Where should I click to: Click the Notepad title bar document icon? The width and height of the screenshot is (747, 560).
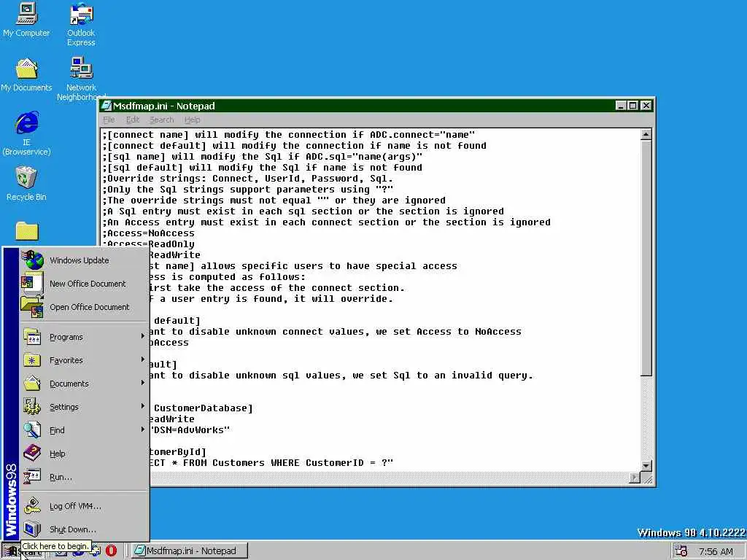107,106
